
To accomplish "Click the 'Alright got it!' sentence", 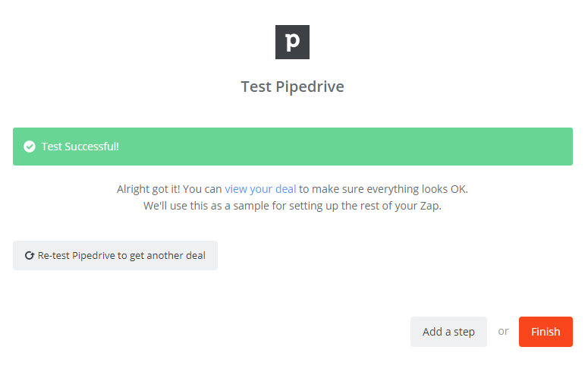I will pyautogui.click(x=292, y=189).
